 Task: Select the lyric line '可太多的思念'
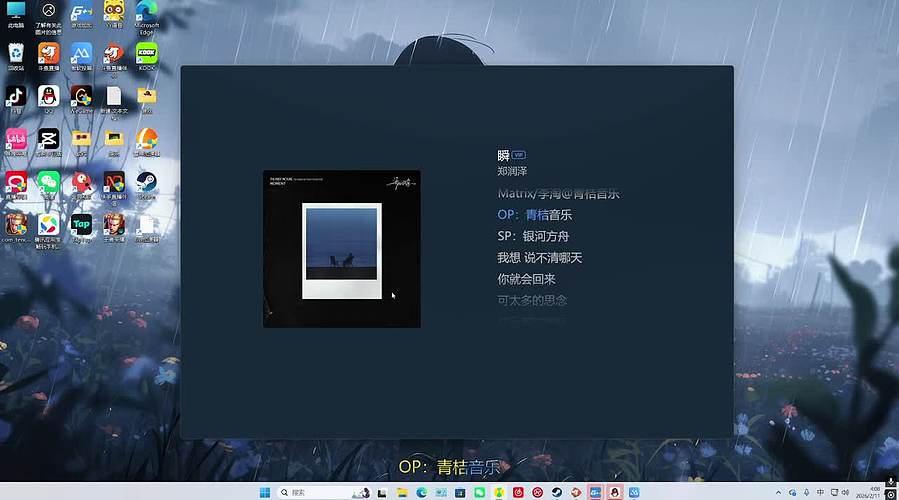[532, 300]
